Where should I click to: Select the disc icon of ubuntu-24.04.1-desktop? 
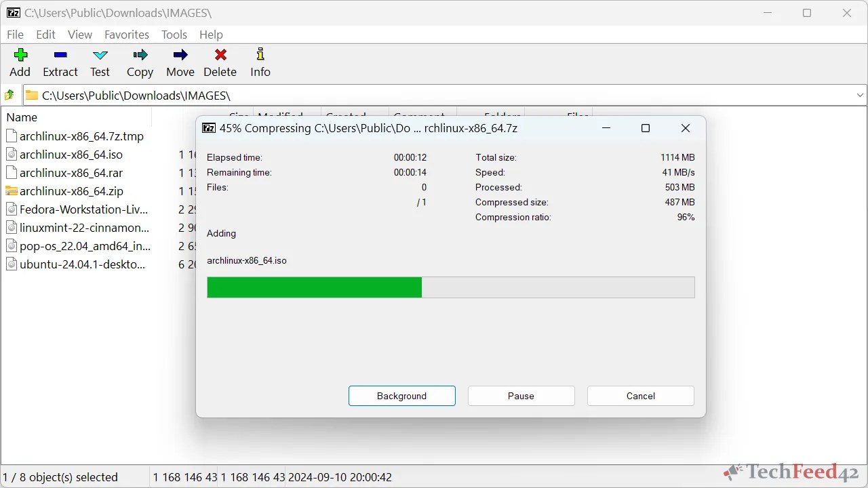[12, 264]
